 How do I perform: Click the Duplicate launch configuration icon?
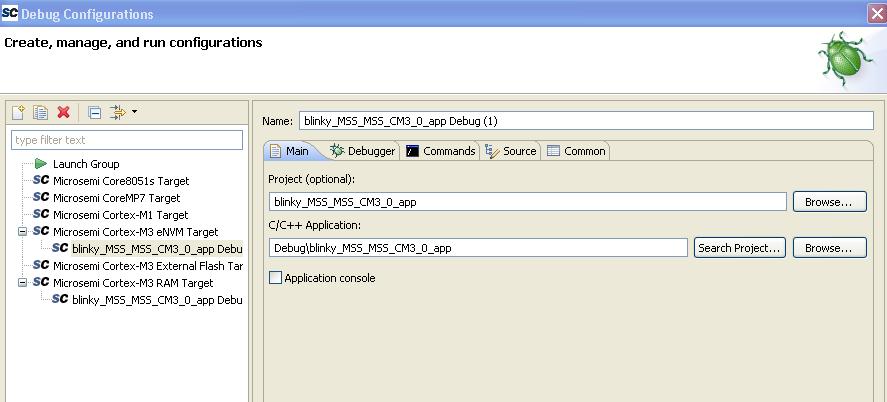[x=41, y=113]
